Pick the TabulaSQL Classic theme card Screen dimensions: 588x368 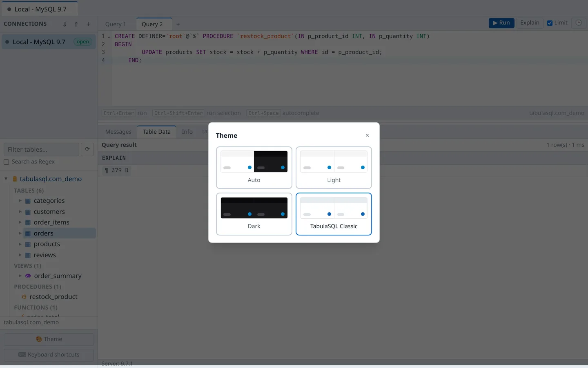334,214
